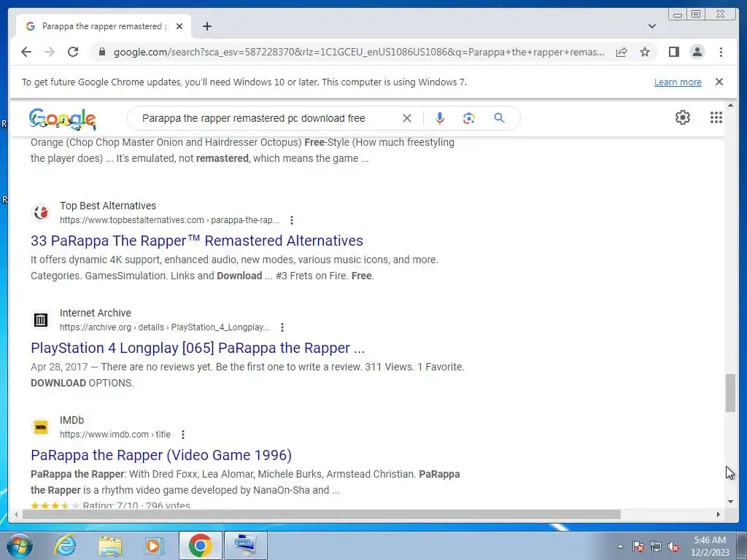
Task: Switch to Chrome taskbar button
Action: (200, 545)
